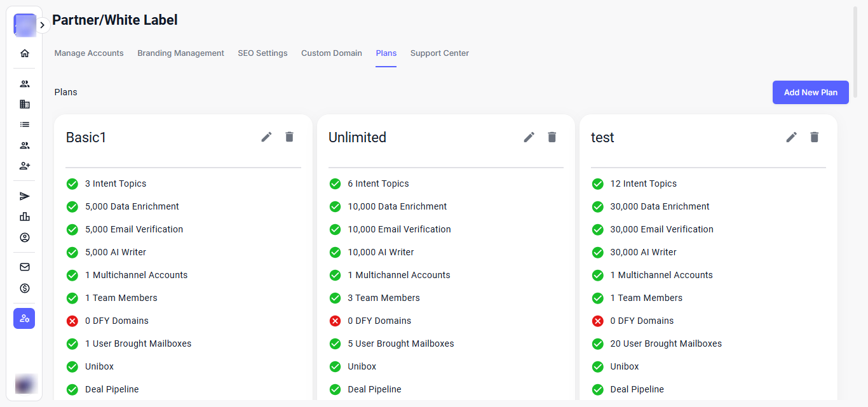Delete the test plan with trash icon
The height and width of the screenshot is (407, 868).
[815, 137]
